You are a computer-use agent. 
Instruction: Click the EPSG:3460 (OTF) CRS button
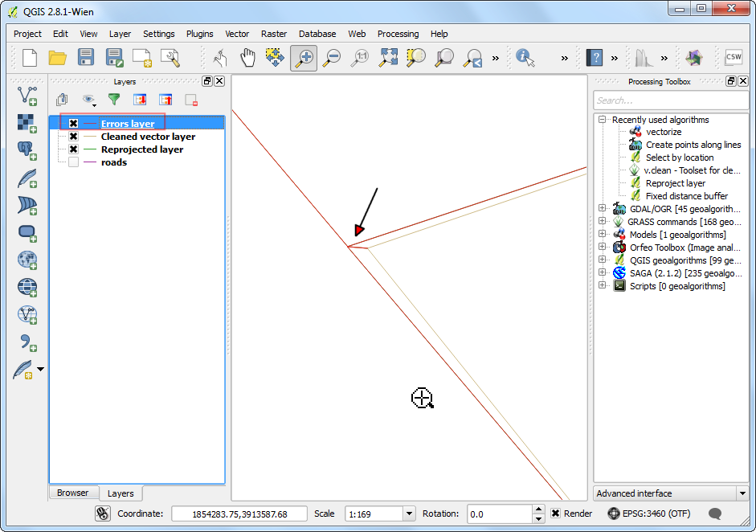(x=650, y=514)
